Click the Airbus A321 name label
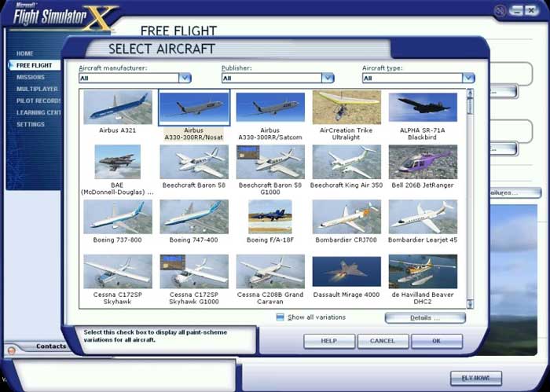Image resolution: width=550 pixels, height=392 pixels. (118, 130)
